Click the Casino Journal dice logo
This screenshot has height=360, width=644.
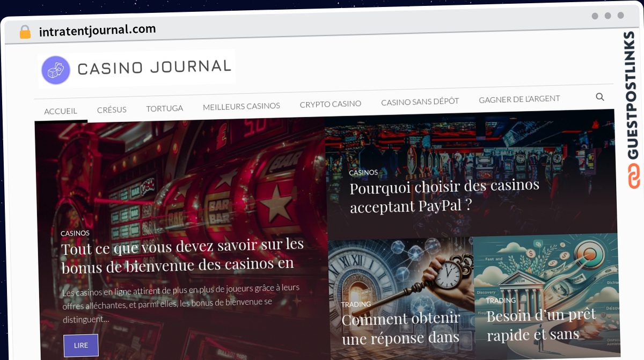(56, 70)
